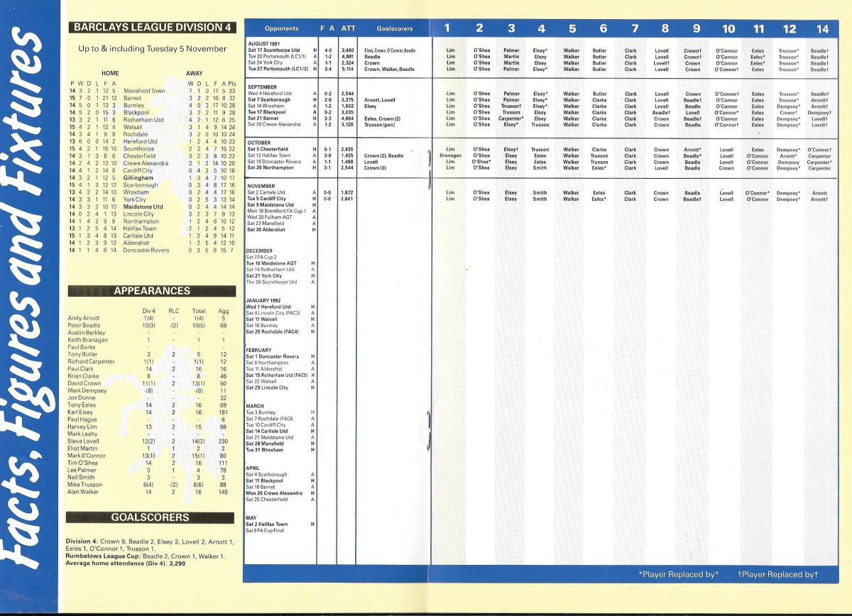852x616 pixels.
Task: Click the "*Player Replaced by*" footnote
Action: pyautogui.click(x=679, y=573)
